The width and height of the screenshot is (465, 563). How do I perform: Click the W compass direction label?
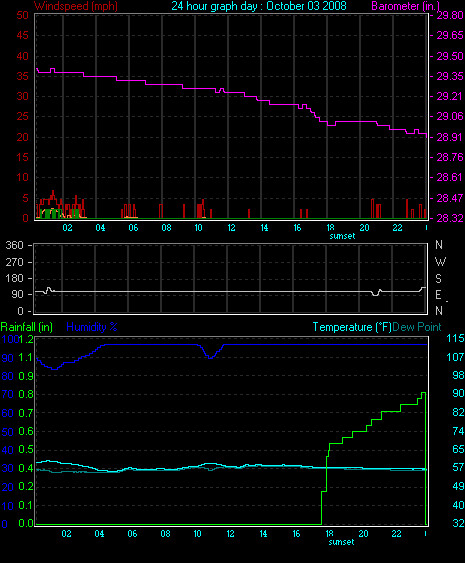tap(440, 262)
